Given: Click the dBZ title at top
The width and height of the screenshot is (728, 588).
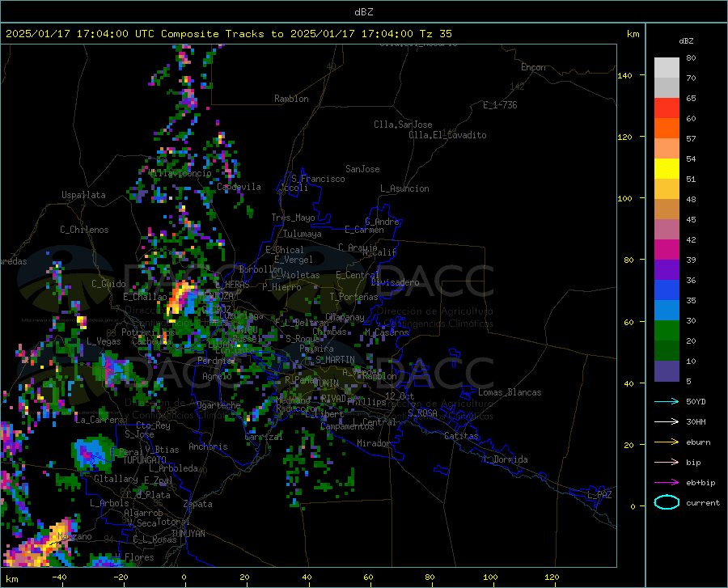Looking at the screenshot, I should [x=363, y=12].
